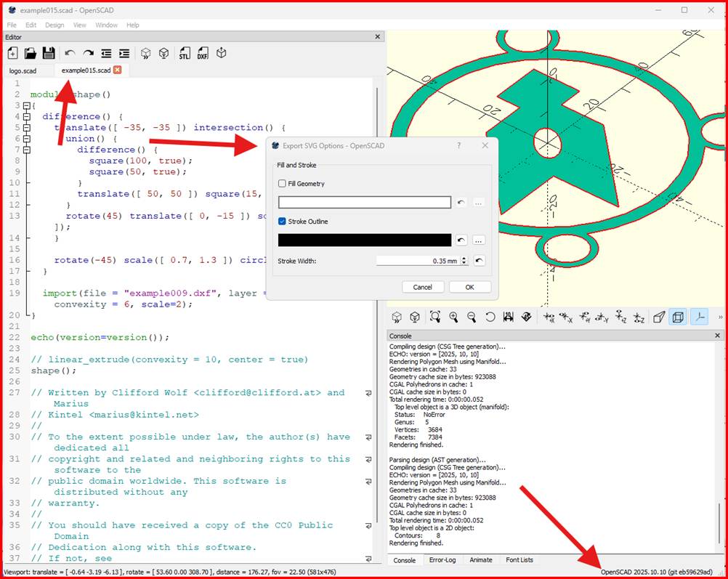The width and height of the screenshot is (728, 579).
Task: Click the Export as DXF icon
Action: click(203, 53)
